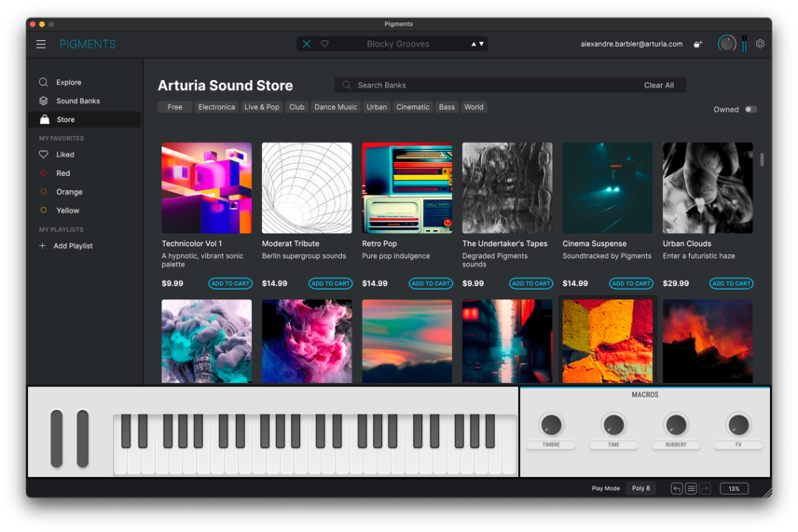Screen dimensions: 798x532
Task: Click the output level meter bars
Action: [x=744, y=44]
